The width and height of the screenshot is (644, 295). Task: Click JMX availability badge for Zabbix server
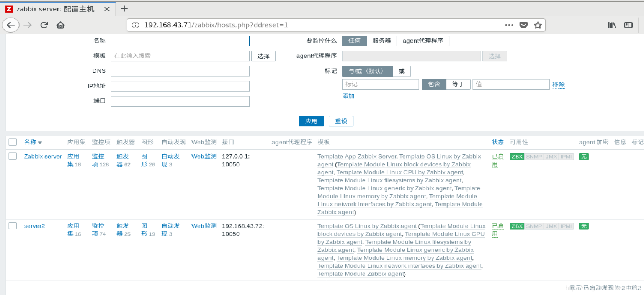551,157
